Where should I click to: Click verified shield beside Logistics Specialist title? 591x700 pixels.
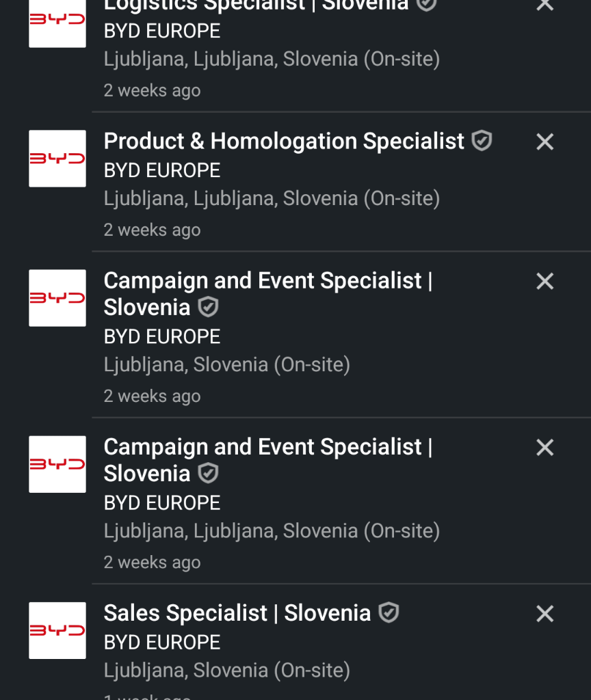pos(427,4)
